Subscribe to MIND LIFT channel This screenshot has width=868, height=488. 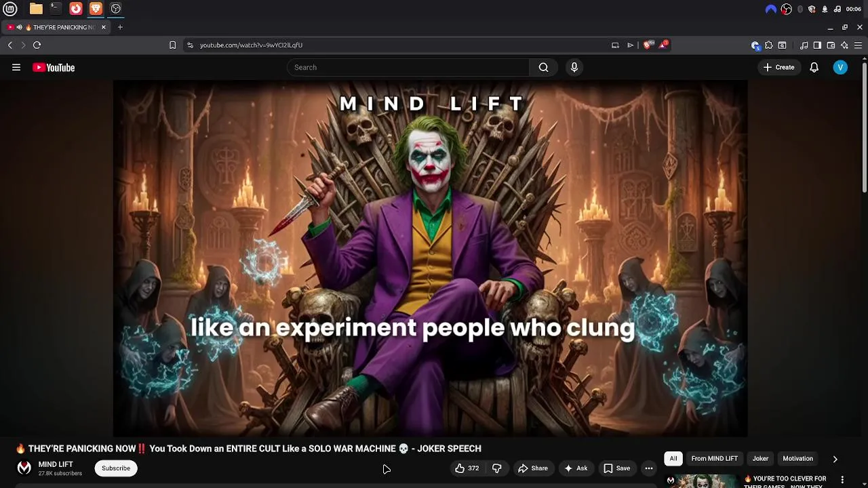point(116,468)
